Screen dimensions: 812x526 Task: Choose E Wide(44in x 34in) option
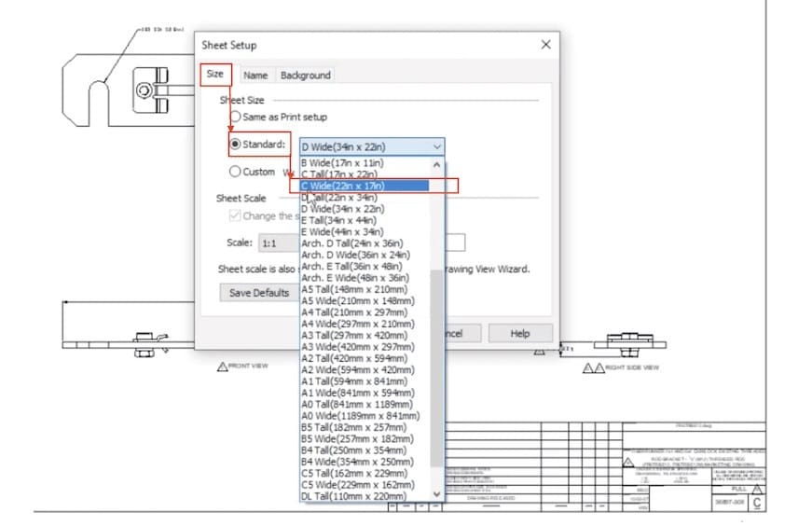[365, 231]
